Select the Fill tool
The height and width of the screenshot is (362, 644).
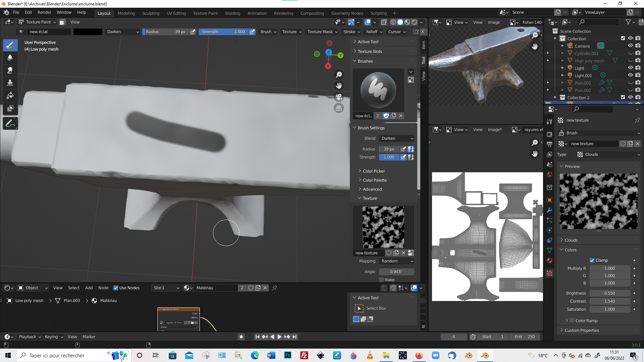point(10,96)
